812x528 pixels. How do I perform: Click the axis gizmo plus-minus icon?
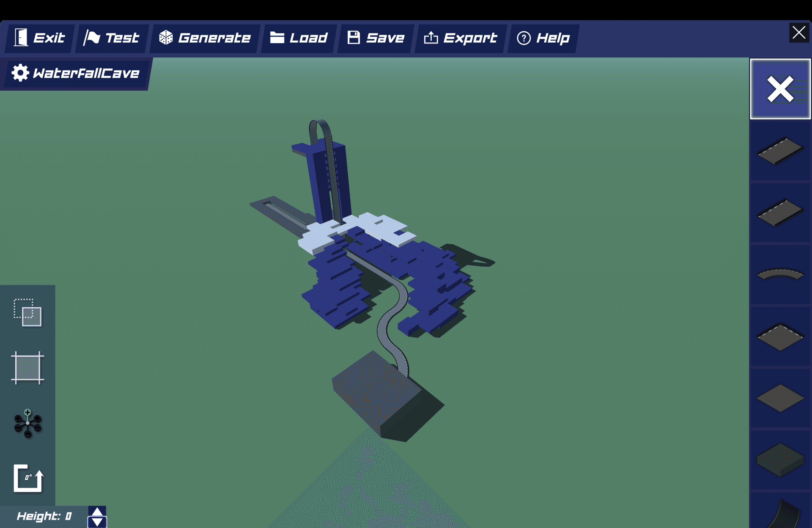click(27, 423)
